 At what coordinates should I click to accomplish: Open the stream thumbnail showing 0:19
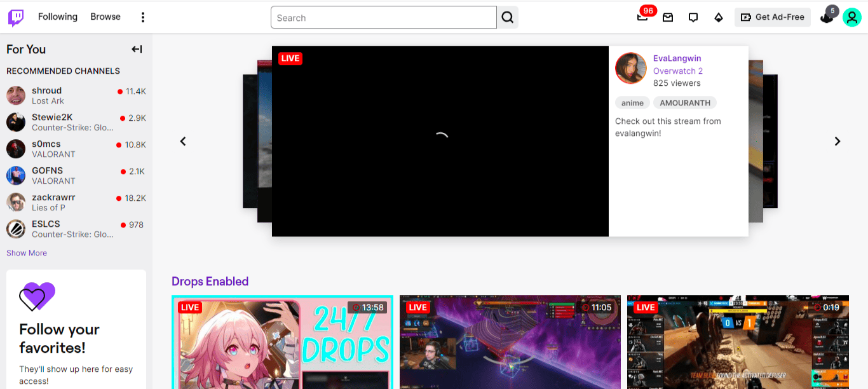coord(738,342)
